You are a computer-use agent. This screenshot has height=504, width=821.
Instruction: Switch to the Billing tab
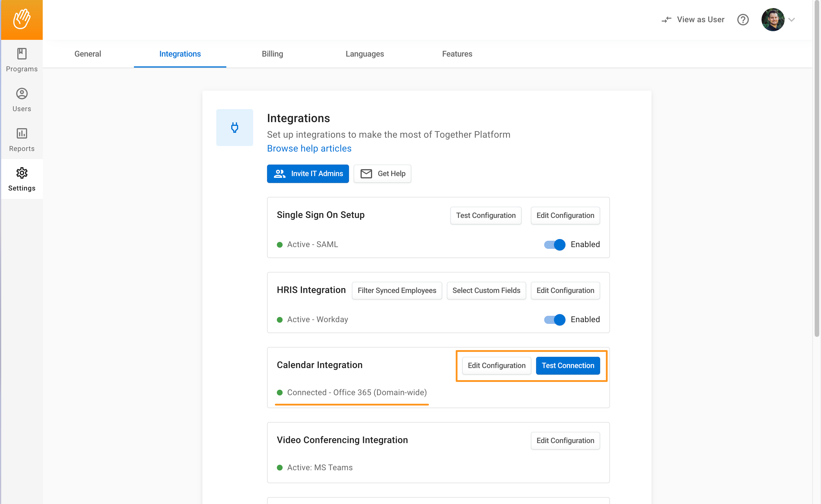(272, 54)
